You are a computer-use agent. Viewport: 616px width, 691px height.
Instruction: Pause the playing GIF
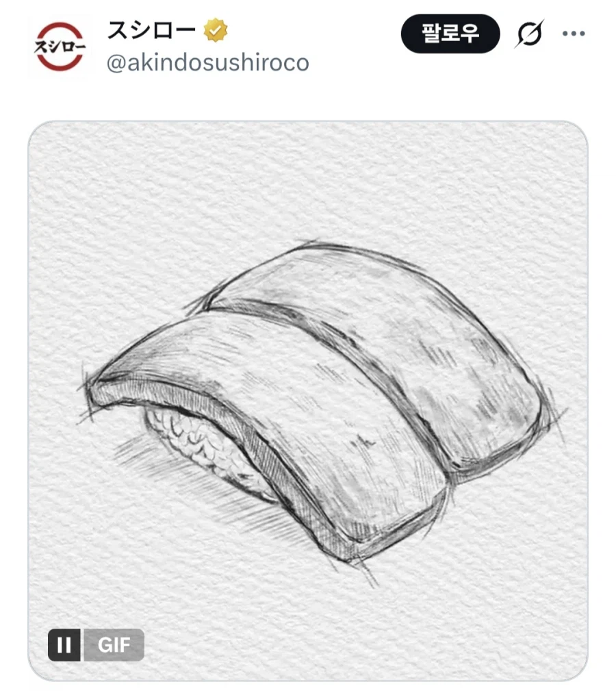click(64, 644)
